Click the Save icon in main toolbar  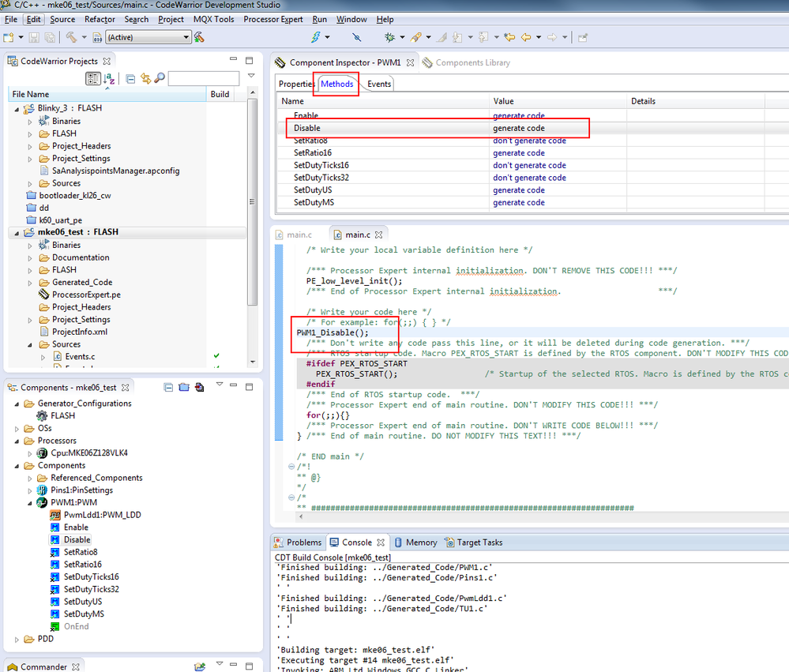(34, 37)
